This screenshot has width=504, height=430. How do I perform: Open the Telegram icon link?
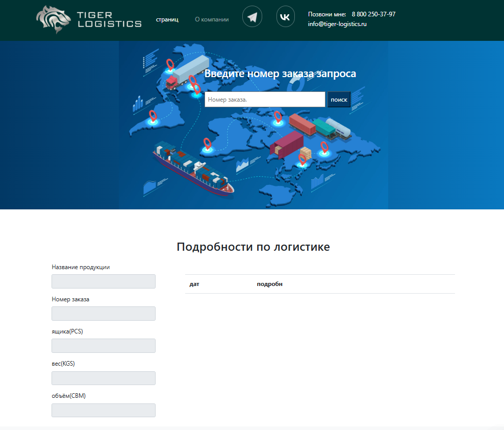(x=252, y=16)
